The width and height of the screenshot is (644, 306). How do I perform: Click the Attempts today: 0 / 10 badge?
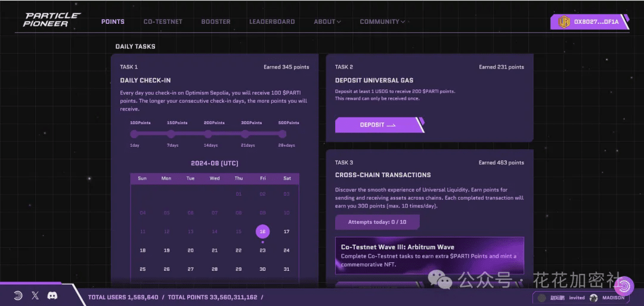377,222
